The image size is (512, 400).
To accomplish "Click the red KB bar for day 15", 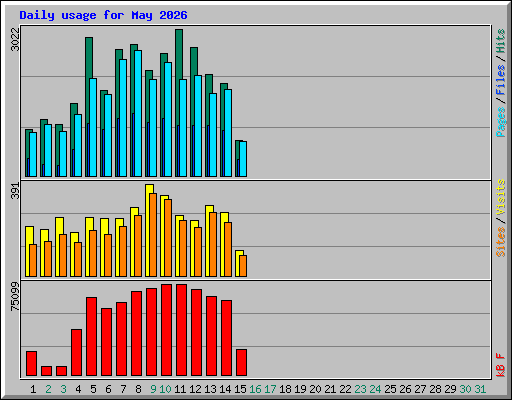I will coord(241,362).
